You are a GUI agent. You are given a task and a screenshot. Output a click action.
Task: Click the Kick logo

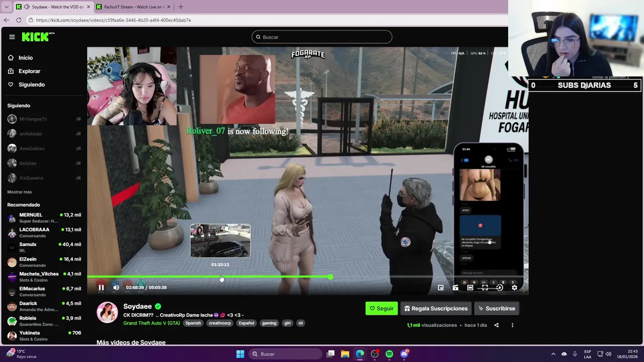38,37
